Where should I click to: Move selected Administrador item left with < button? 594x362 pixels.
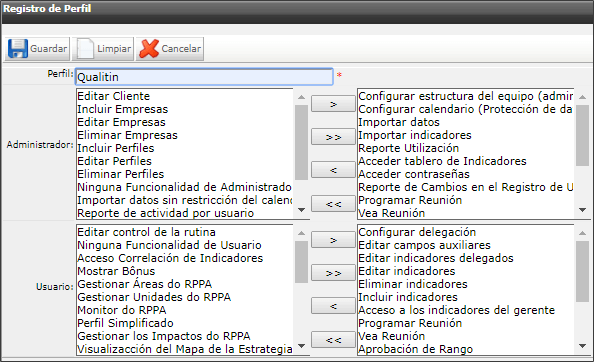click(x=333, y=170)
